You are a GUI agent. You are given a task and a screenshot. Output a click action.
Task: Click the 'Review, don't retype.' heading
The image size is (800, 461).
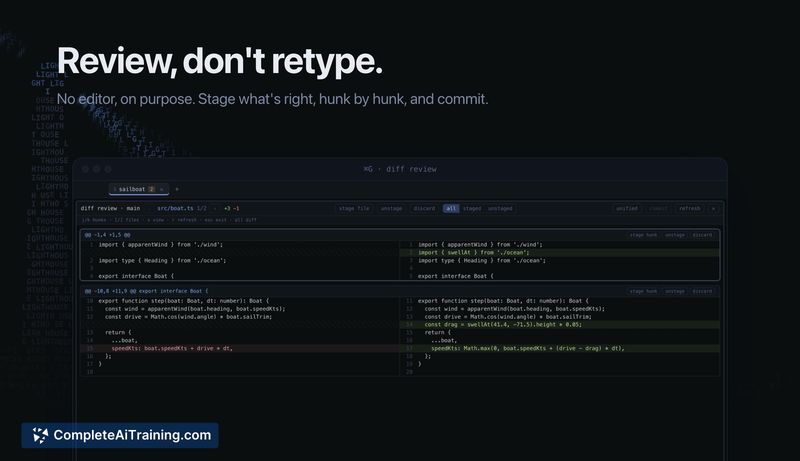pyautogui.click(x=220, y=61)
